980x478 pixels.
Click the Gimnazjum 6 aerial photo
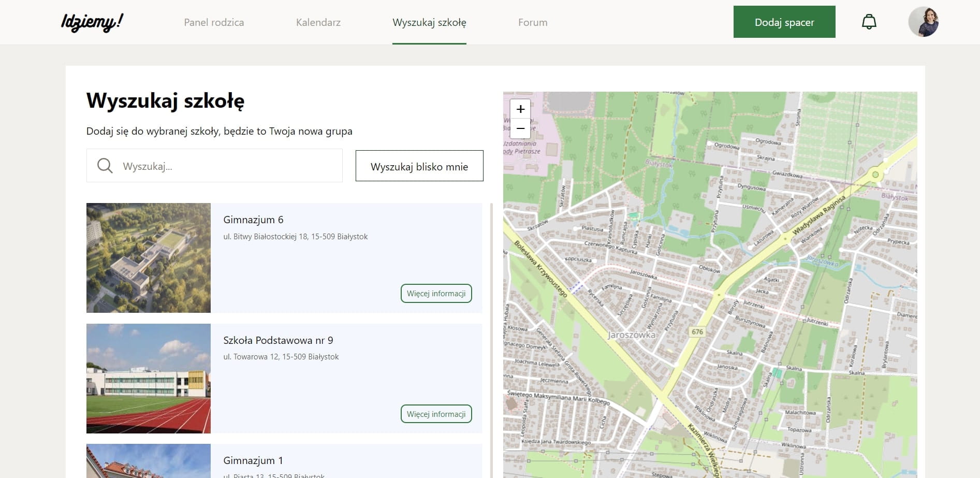coord(149,257)
